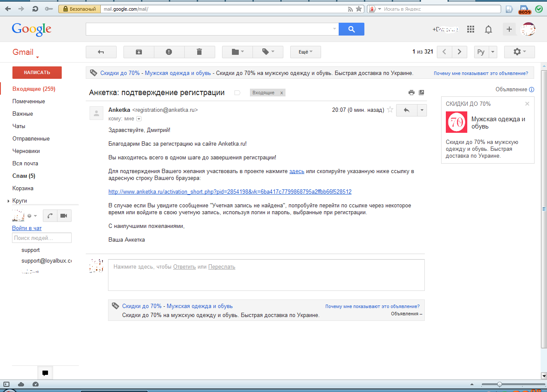
Task: Open the Корзина trash folder
Action: coord(23,189)
